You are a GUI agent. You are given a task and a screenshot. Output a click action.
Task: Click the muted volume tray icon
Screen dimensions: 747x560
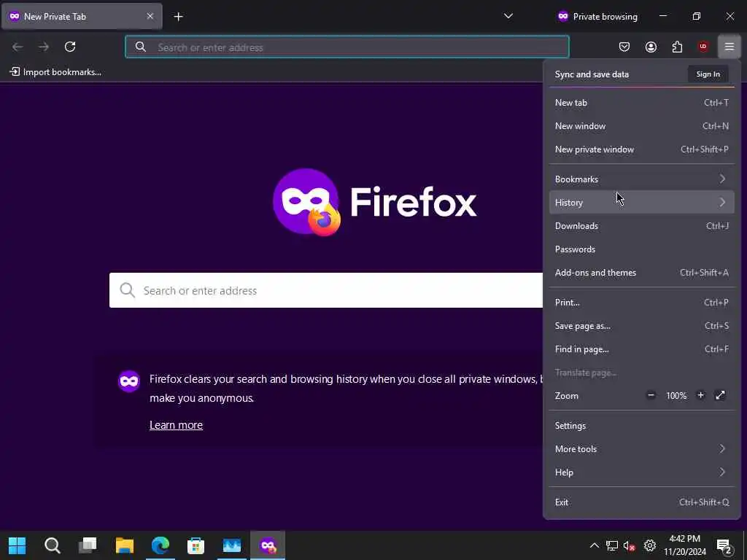tap(630, 545)
